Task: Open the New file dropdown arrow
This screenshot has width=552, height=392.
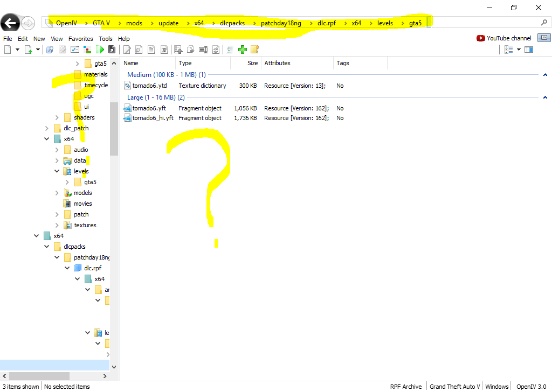Action: tap(17, 50)
